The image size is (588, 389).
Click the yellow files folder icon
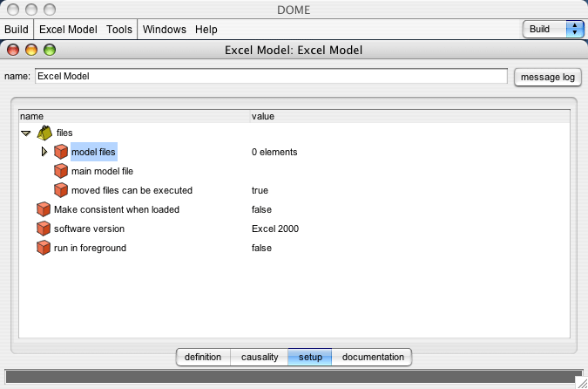pyautogui.click(x=44, y=133)
